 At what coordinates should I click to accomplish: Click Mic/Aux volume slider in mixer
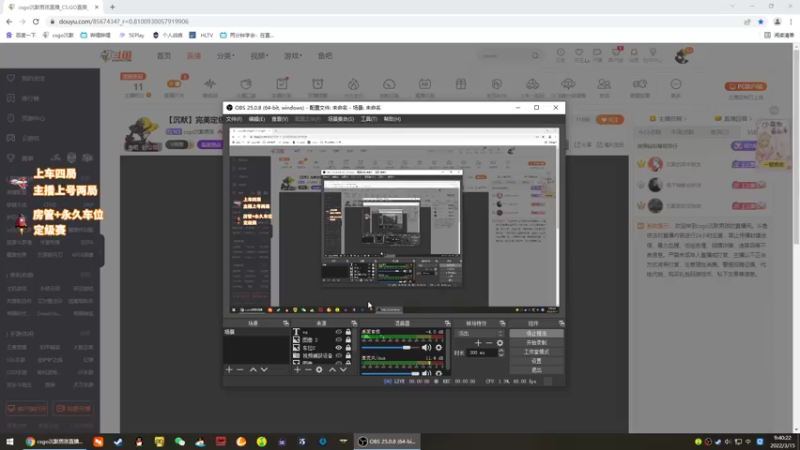tap(390, 373)
